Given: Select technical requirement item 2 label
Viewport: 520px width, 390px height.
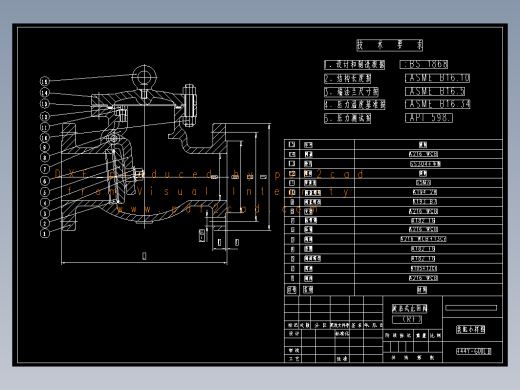Looking at the screenshot, I should coord(348,78).
